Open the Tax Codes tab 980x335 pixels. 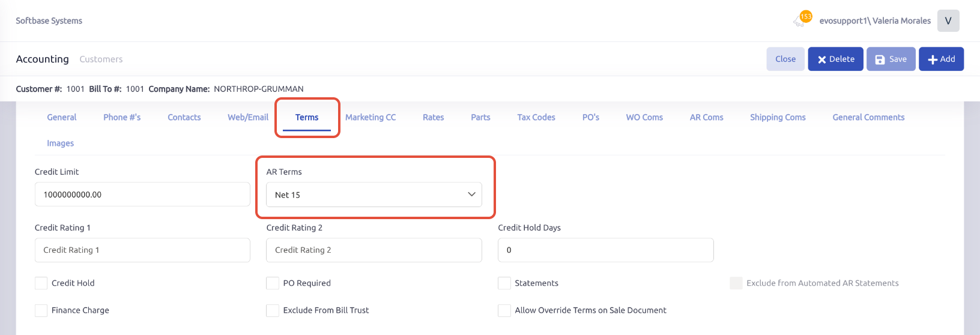click(536, 117)
